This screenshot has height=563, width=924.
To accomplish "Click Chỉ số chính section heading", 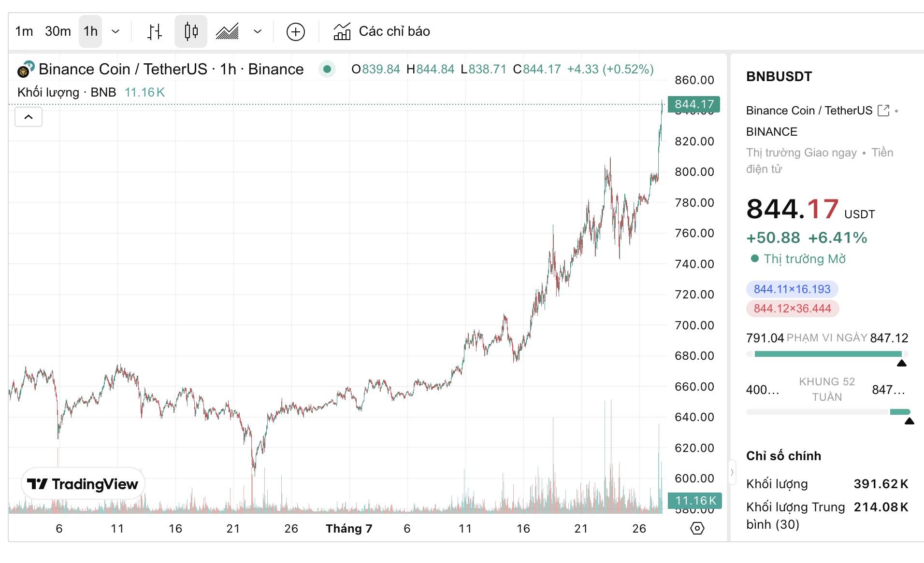I will (x=783, y=456).
